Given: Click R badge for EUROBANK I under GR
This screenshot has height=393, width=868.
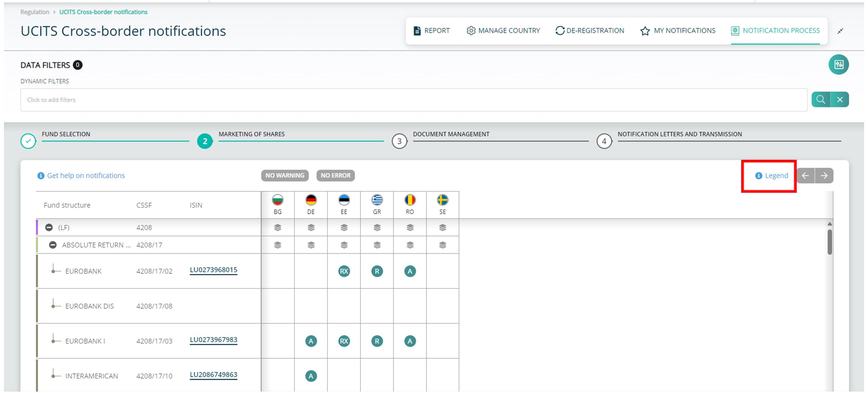Looking at the screenshot, I should tap(377, 341).
